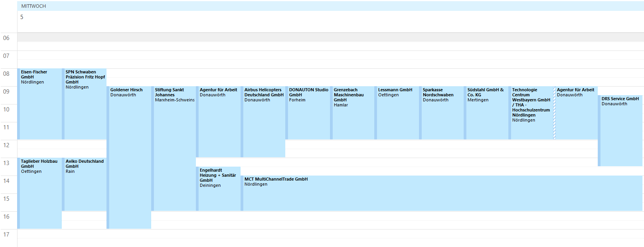Open the DONAUTON Studio GmbH Forheim event

tap(308, 113)
